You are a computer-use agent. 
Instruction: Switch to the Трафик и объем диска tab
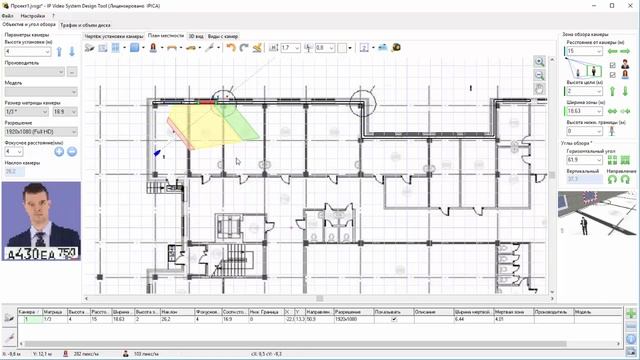tap(85, 25)
